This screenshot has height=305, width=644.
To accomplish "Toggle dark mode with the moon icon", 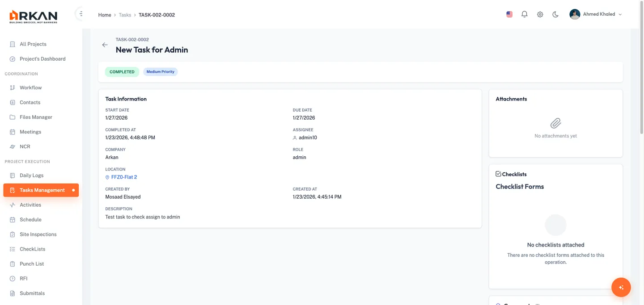I will point(555,14).
